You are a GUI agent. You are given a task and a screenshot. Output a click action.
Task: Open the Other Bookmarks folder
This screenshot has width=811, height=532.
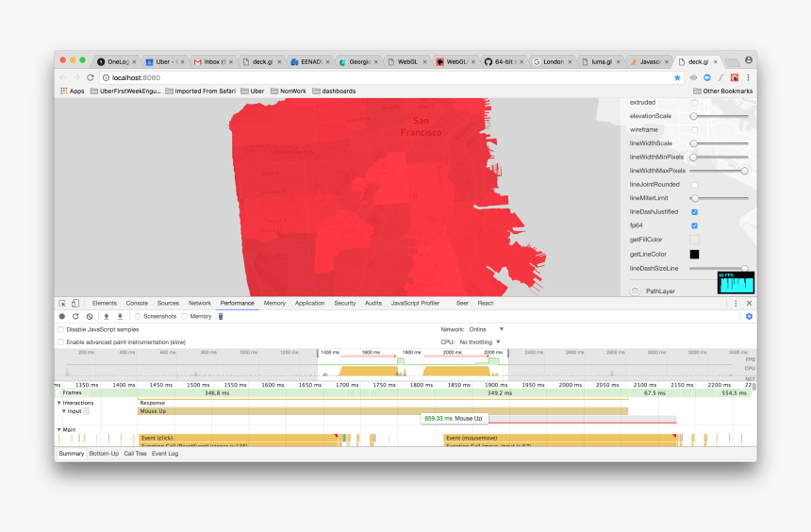[x=722, y=91]
